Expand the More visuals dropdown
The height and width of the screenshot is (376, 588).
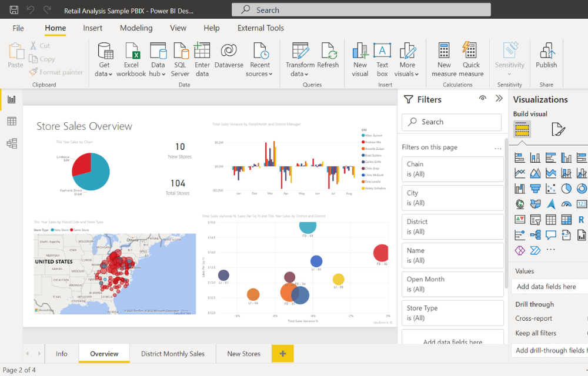(407, 74)
